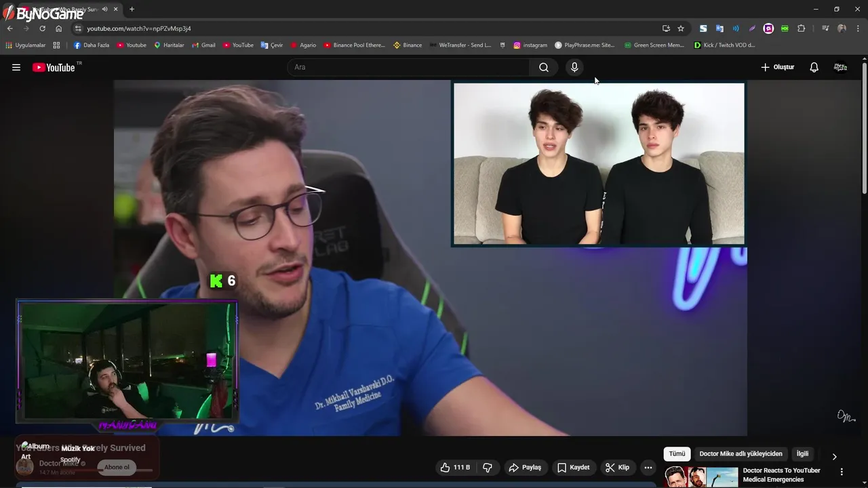Viewport: 868px width, 488px height.
Task: Mute the tab via speaker icon
Action: point(104,9)
